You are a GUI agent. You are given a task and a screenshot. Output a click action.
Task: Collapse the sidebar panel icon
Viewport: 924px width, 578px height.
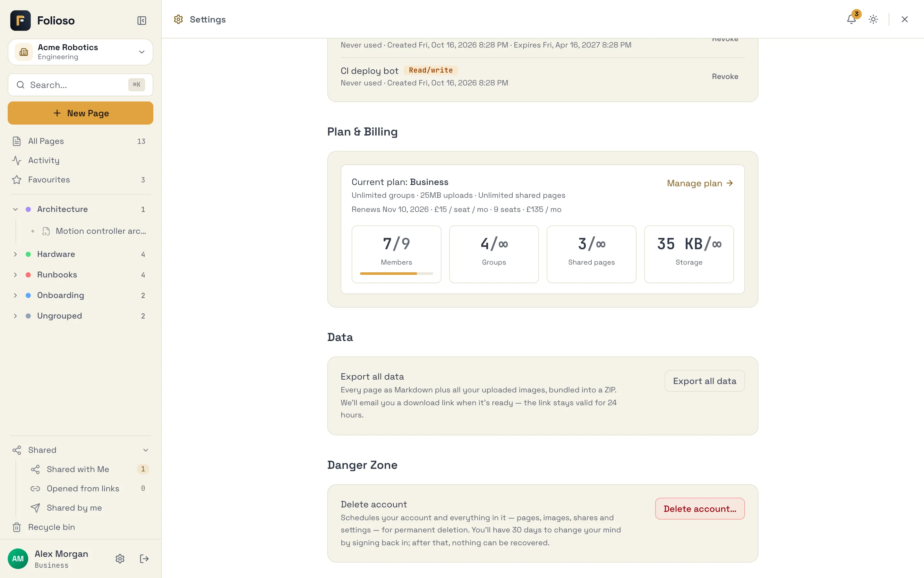142,21
